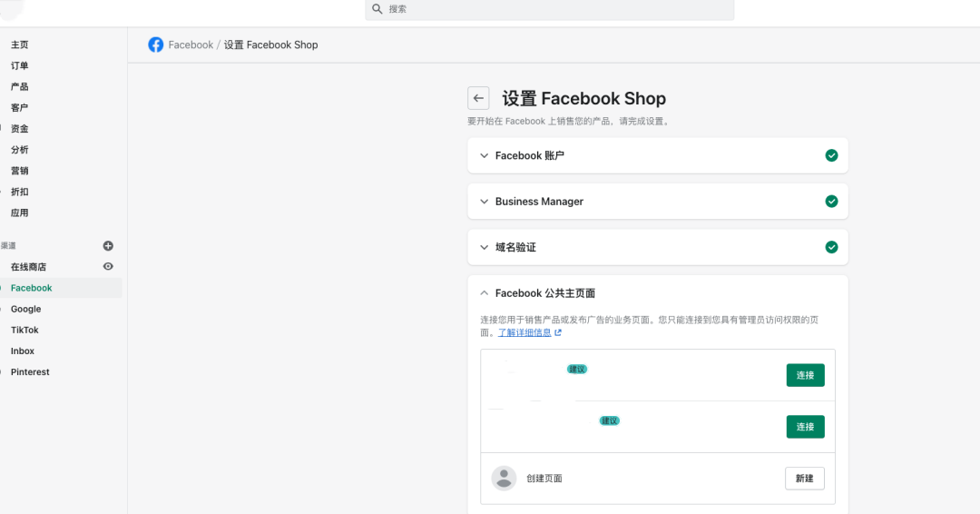Click the Facebook logo in the breadcrumb
The width and height of the screenshot is (980, 514).
pyautogui.click(x=156, y=45)
